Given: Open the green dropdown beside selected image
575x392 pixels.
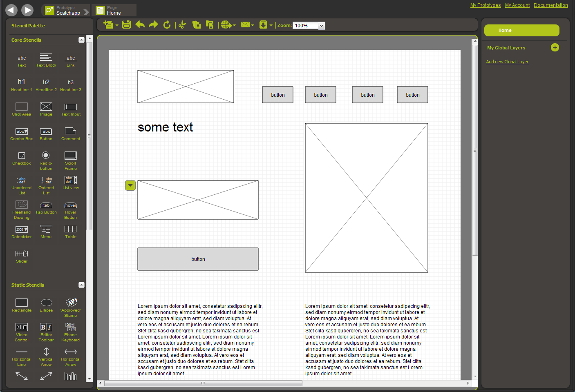Looking at the screenshot, I should 130,186.
